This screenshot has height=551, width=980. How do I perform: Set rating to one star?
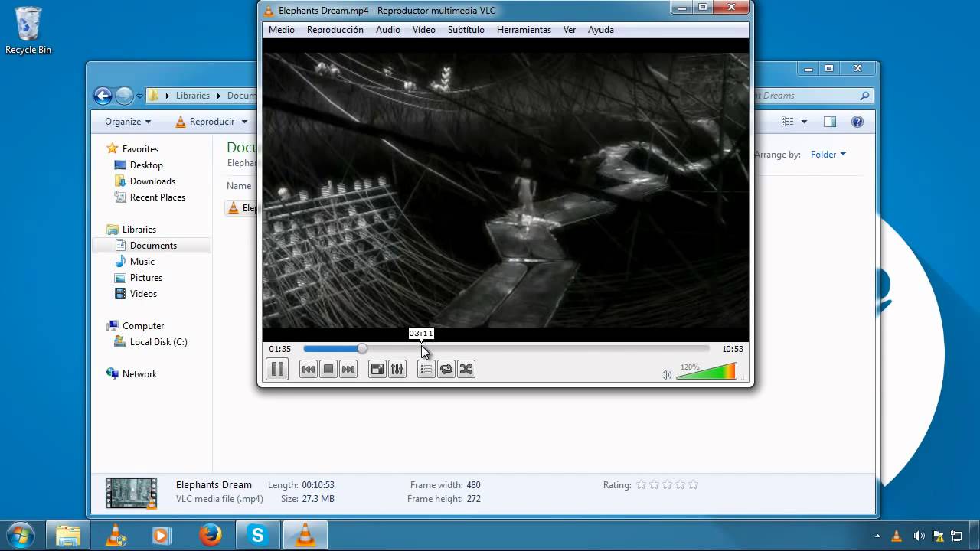coord(642,484)
